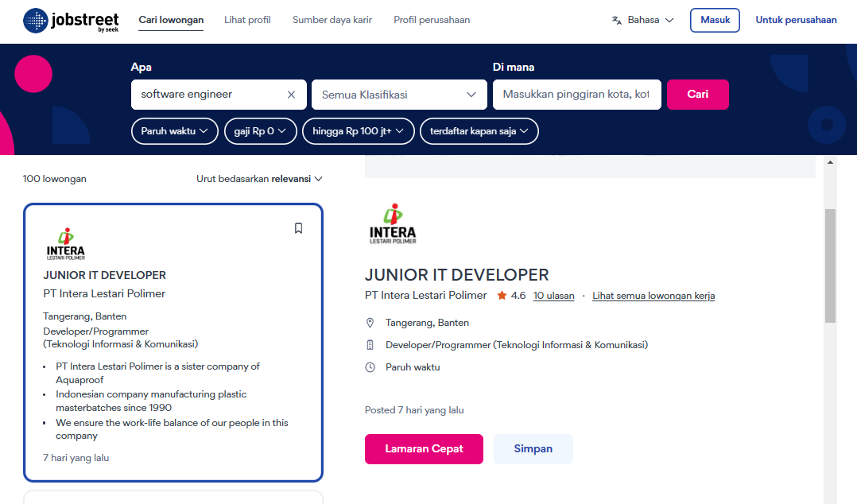This screenshot has height=504, width=857.
Task: Click the star rating 4.6
Action: tap(512, 296)
